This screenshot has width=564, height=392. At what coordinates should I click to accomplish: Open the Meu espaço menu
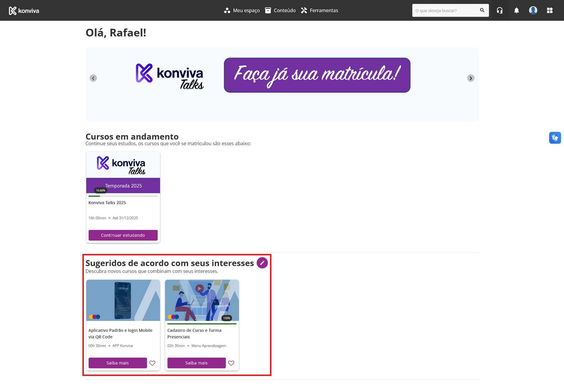(242, 10)
